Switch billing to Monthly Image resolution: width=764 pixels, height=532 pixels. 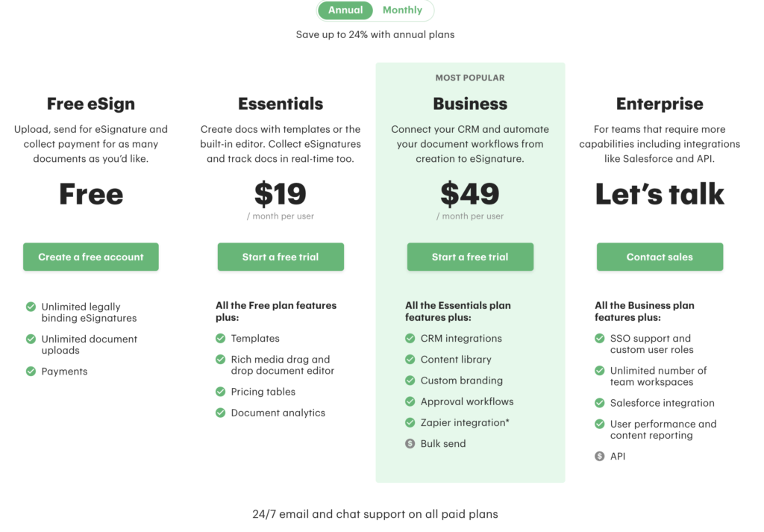pos(402,10)
